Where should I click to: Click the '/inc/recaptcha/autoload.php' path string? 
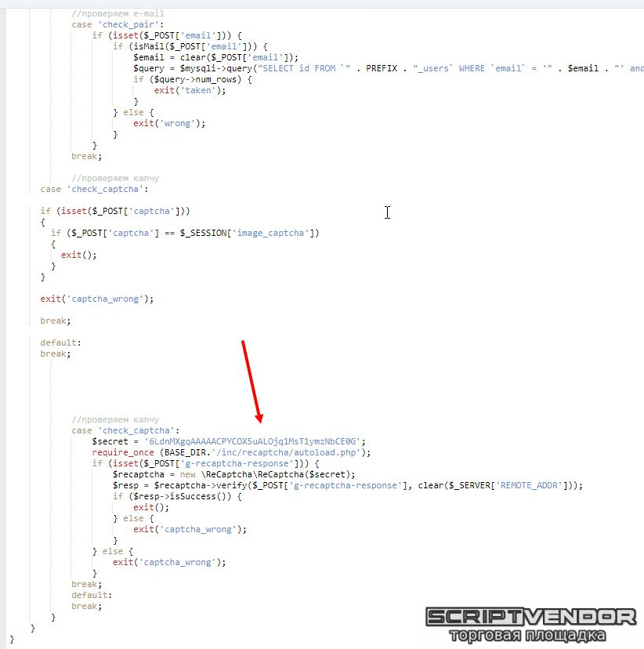tap(286, 452)
